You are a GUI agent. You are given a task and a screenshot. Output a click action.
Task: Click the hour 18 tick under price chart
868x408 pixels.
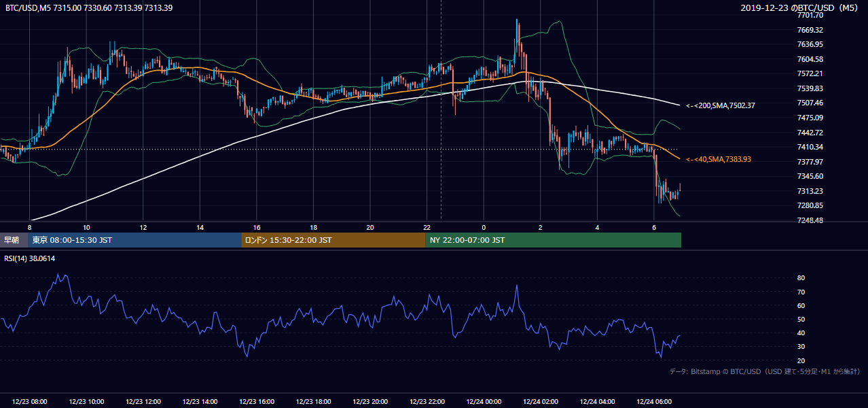[313, 227]
